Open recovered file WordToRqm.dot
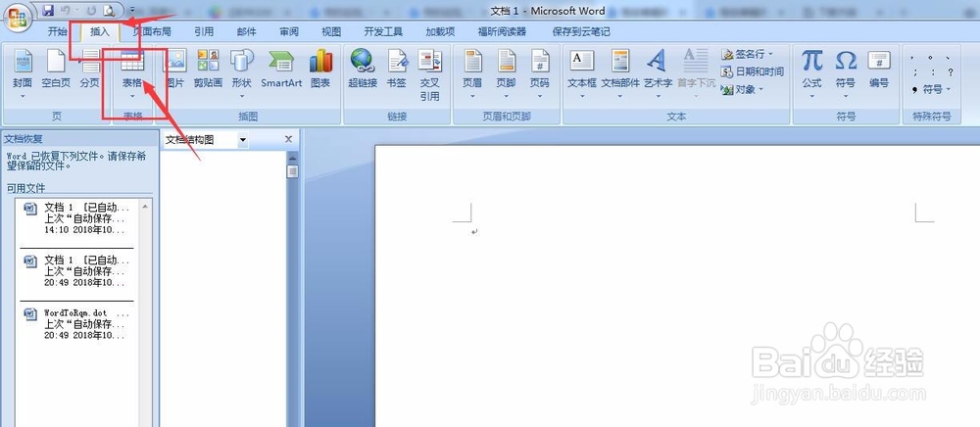Screen dimensions: 980x427 [x=76, y=323]
